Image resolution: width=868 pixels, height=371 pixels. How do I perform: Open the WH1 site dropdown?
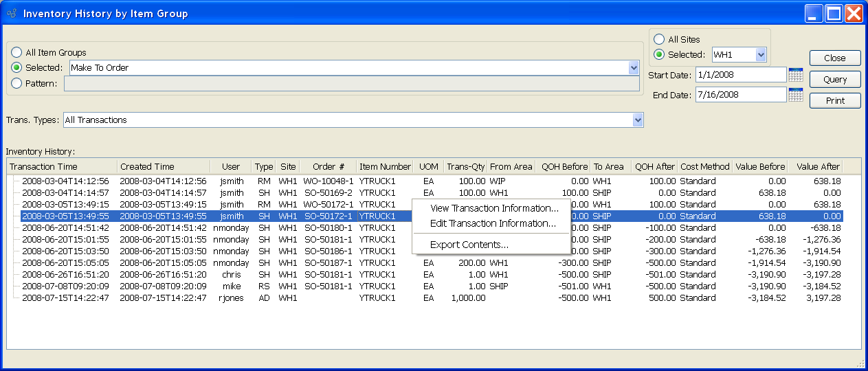click(x=760, y=55)
